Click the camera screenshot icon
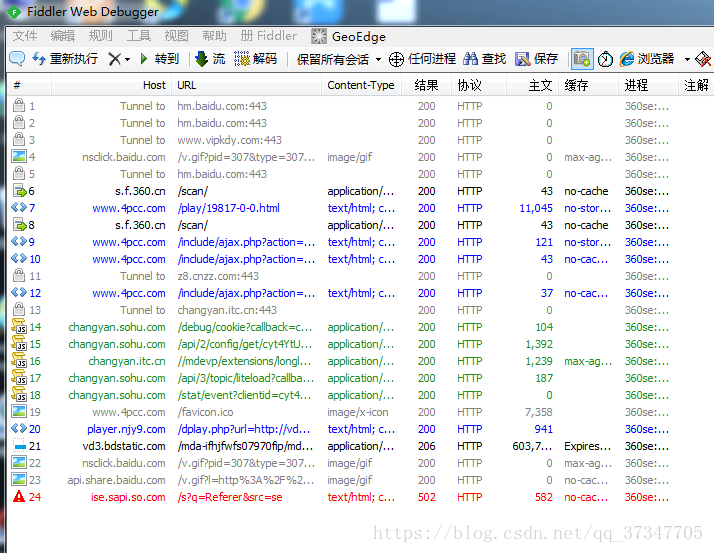714x553 pixels. click(582, 59)
